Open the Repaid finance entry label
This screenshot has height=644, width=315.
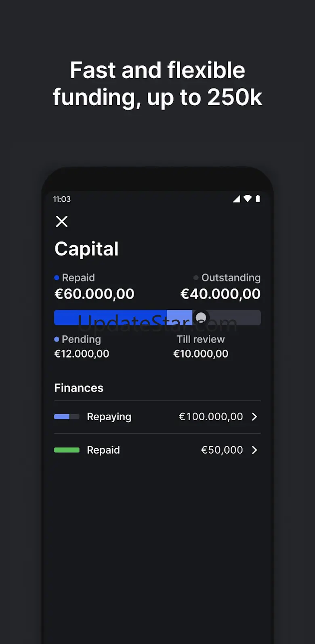tap(103, 450)
